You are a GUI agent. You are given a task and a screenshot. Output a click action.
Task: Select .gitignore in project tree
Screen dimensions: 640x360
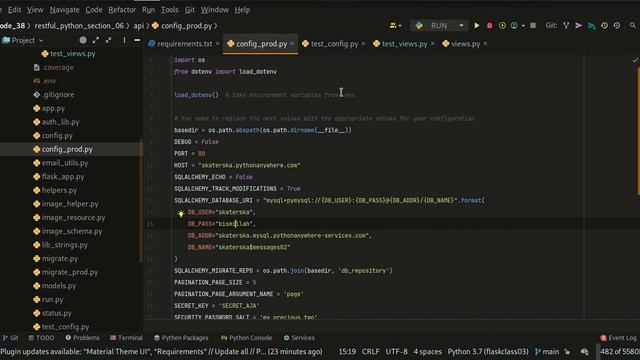coord(58,95)
